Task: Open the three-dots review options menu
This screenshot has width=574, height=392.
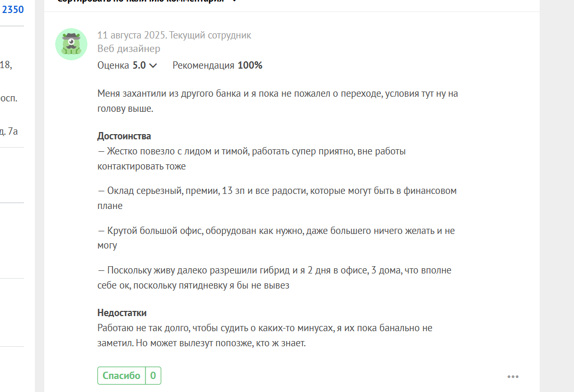Action: click(513, 376)
